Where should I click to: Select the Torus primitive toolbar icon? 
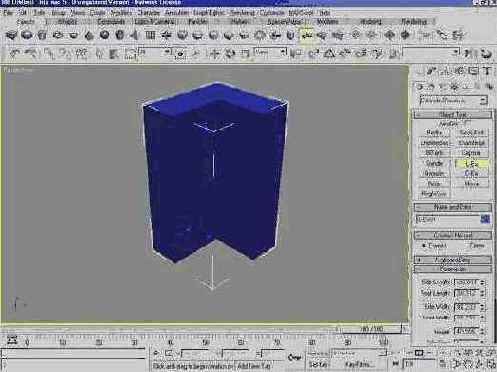(x=58, y=35)
